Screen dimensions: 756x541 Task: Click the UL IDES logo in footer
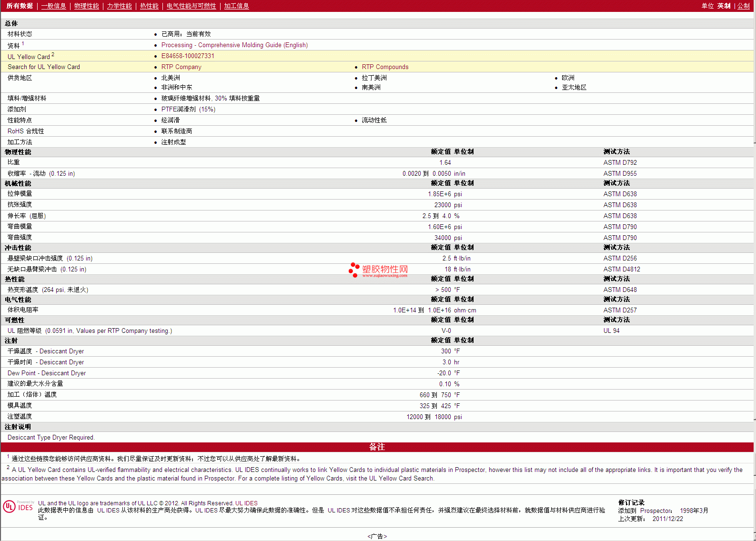[x=18, y=507]
